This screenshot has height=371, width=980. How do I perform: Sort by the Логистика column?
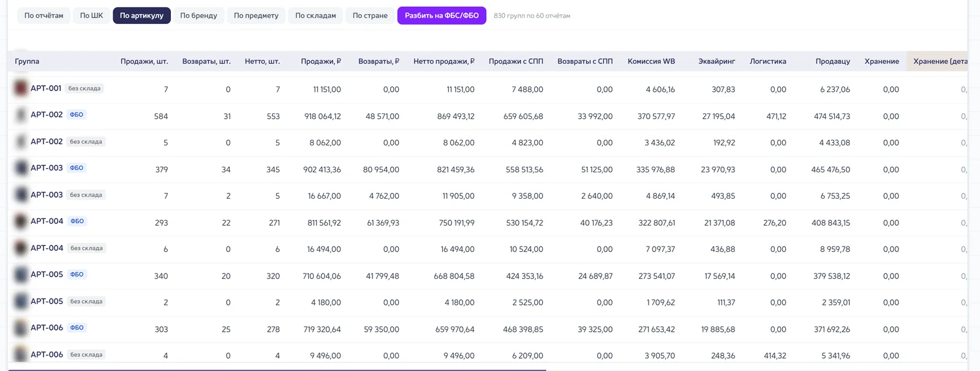point(768,61)
